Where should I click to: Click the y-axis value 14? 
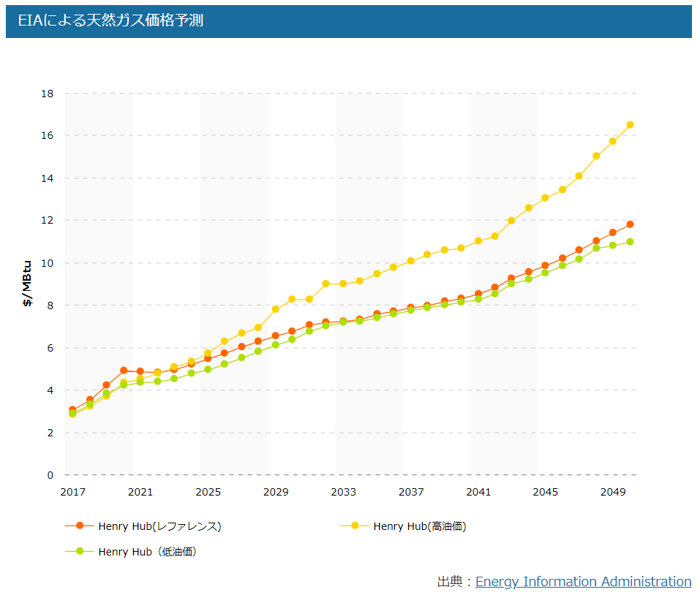point(48,178)
